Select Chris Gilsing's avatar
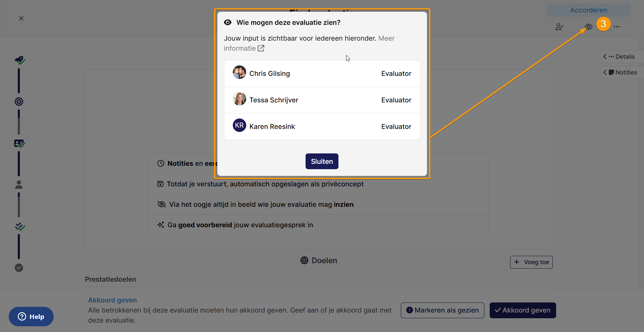Viewport: 644px width, 332px height. tap(239, 72)
